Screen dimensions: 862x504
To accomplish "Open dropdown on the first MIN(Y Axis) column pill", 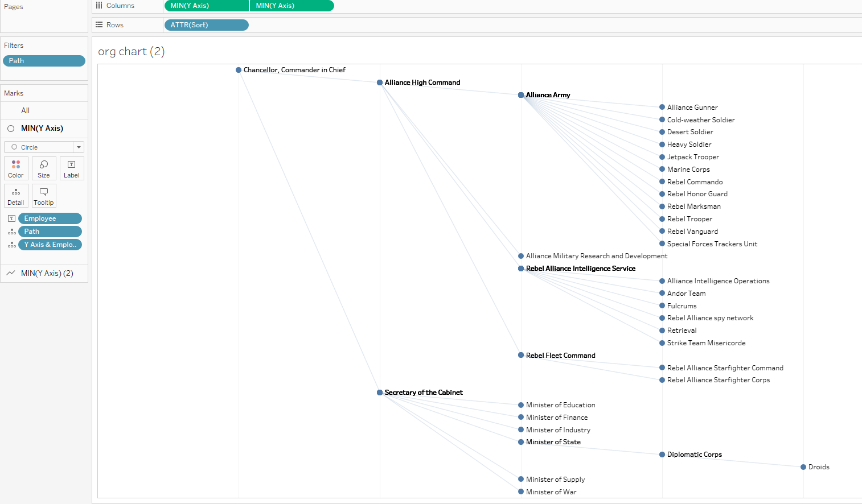I will (243, 6).
